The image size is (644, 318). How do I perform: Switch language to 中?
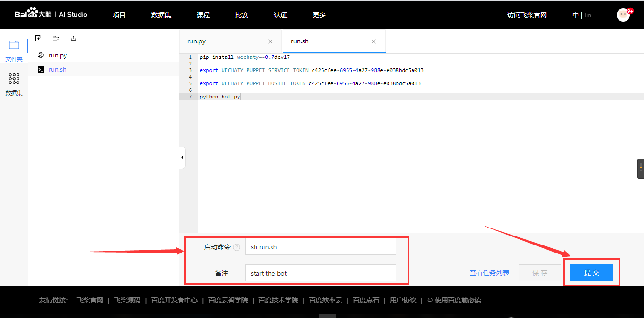576,15
